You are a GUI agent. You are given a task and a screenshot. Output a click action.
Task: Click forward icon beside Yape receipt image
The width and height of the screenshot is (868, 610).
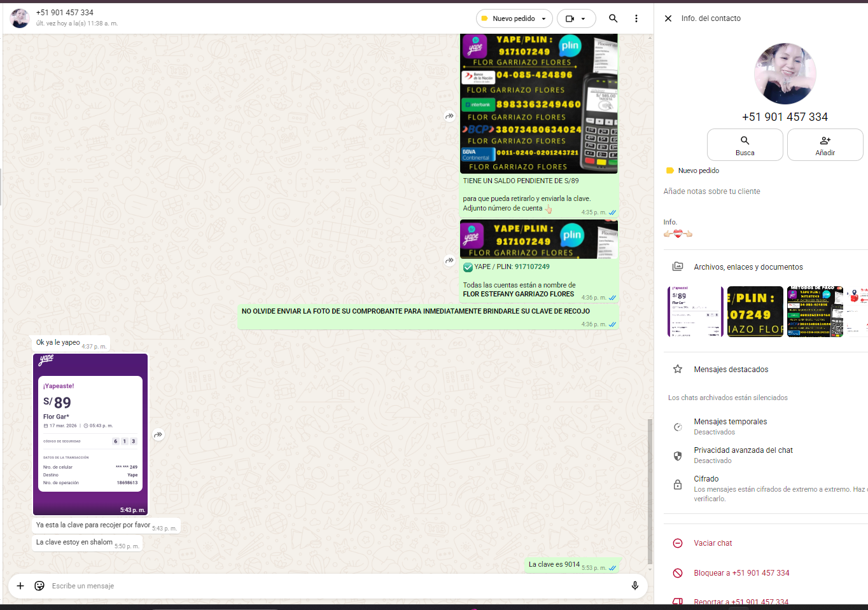click(x=158, y=434)
